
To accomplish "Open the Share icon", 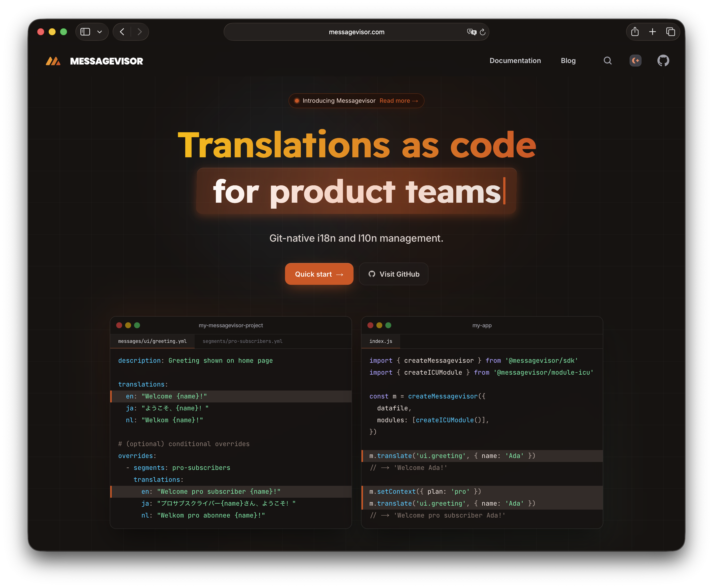I will (x=635, y=32).
